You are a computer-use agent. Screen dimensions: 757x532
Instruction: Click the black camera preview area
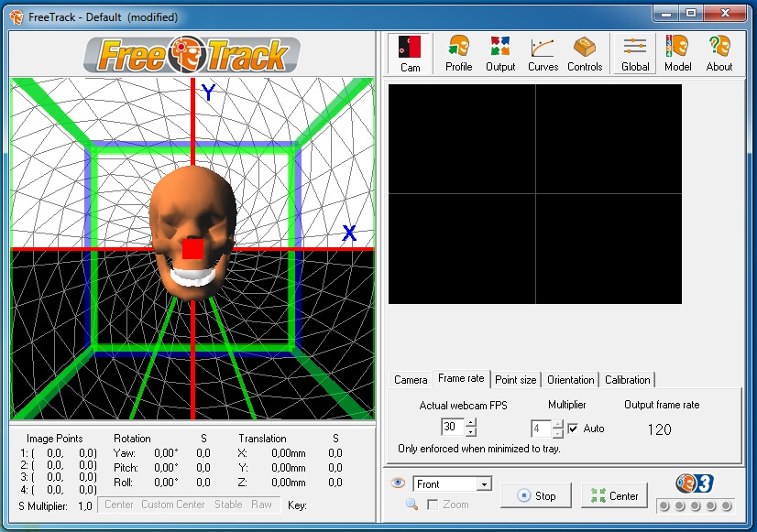(535, 194)
